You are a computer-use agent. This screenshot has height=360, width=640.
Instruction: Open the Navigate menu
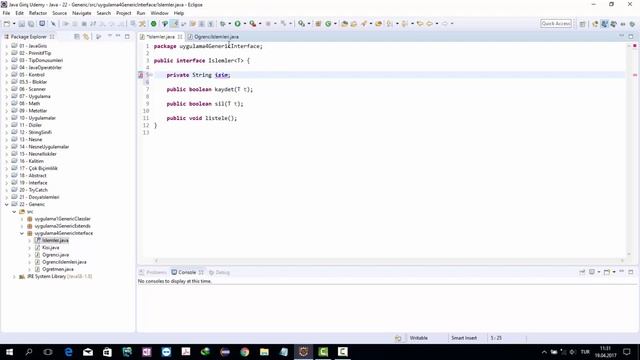point(82,13)
